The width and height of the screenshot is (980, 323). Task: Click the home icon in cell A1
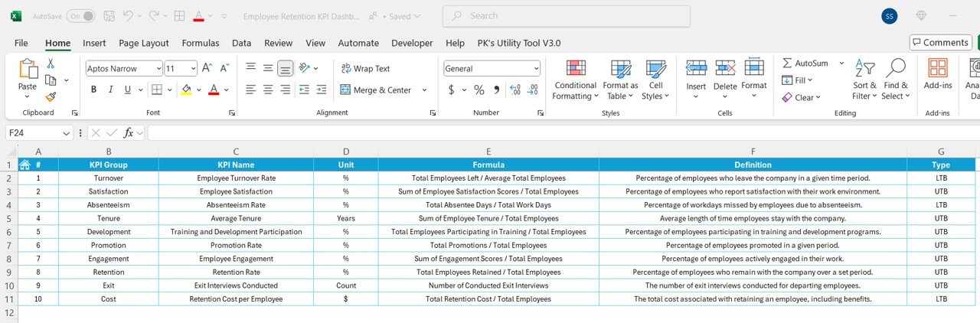coord(24,165)
